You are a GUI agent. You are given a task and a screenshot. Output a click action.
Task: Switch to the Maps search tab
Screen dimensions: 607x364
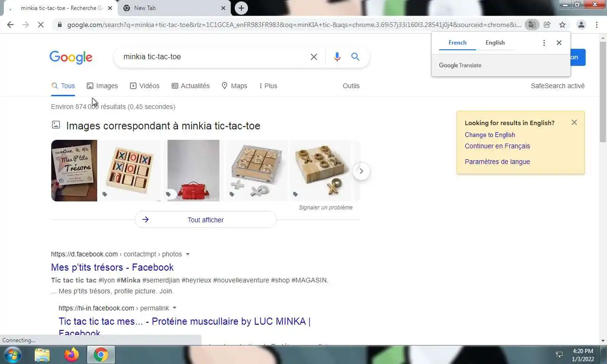pyautogui.click(x=234, y=86)
